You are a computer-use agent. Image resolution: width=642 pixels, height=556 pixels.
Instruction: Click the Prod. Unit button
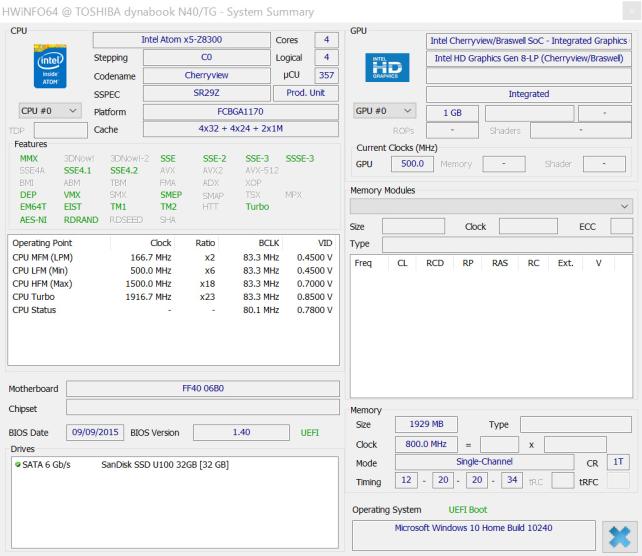tap(305, 93)
